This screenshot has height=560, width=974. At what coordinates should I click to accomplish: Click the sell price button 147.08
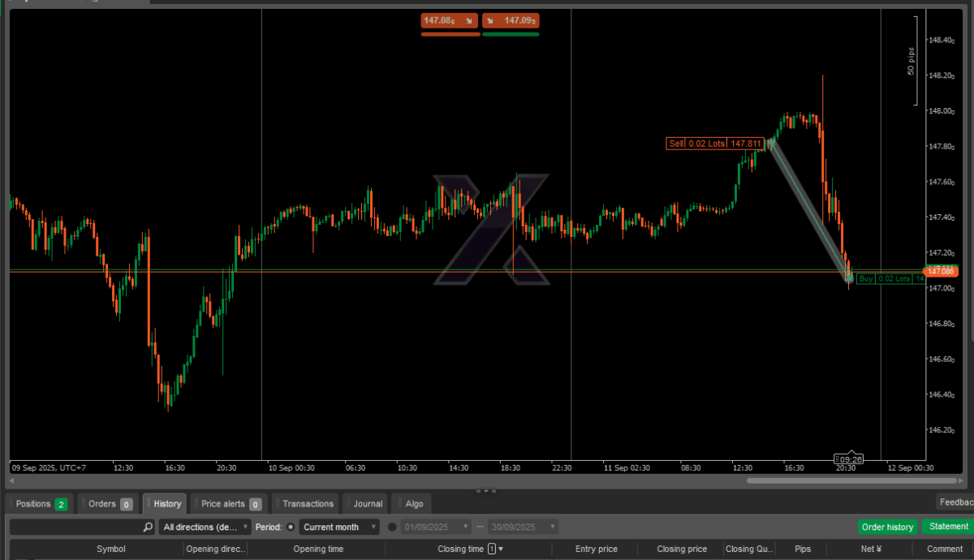click(x=450, y=20)
